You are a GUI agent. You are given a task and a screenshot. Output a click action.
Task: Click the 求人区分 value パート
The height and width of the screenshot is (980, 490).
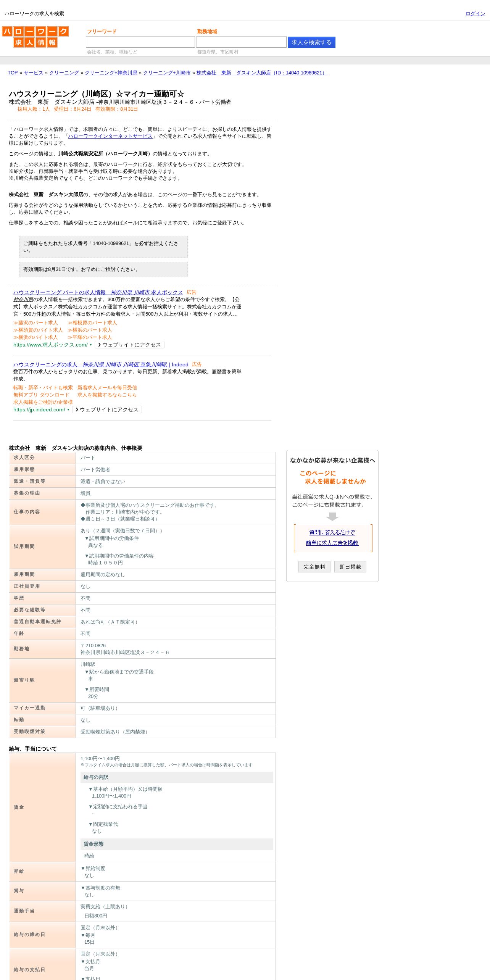pyautogui.click(x=88, y=458)
